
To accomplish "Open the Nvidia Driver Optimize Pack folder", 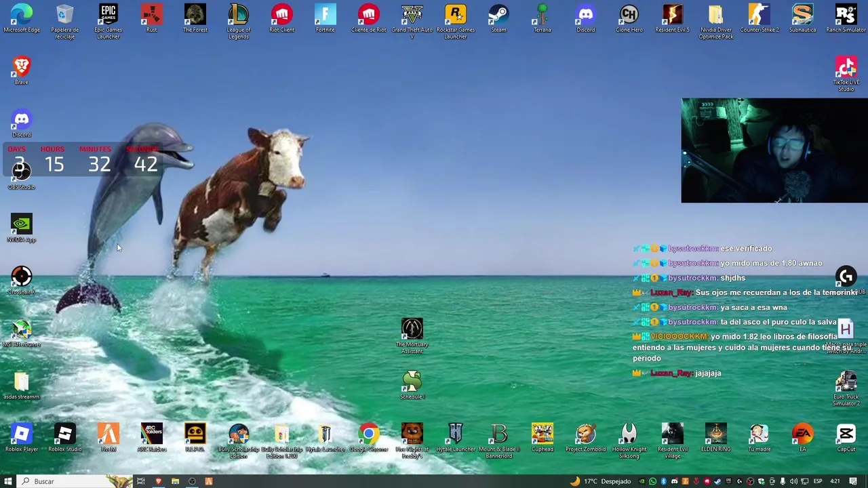I will (x=716, y=21).
